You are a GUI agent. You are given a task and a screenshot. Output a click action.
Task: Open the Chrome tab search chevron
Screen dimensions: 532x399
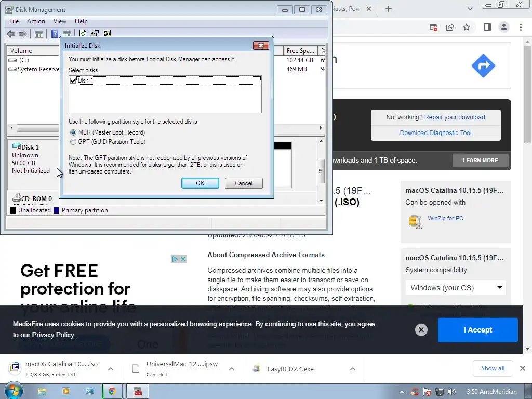tap(470, 9)
